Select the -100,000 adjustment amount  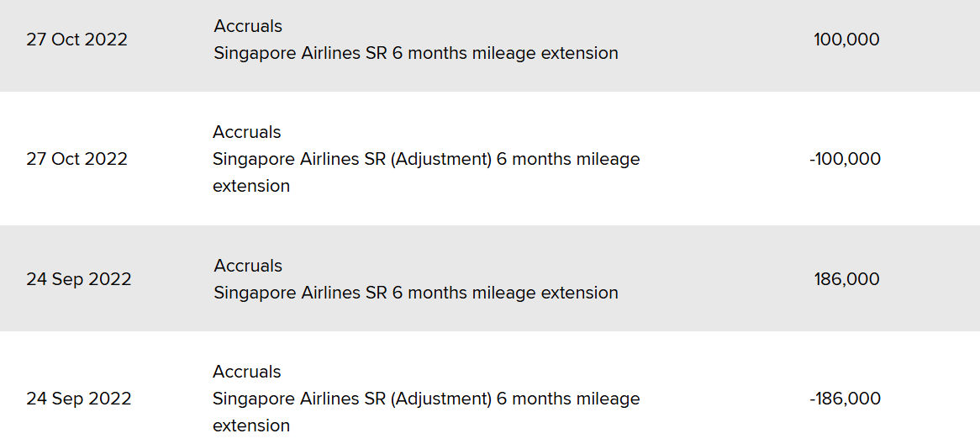(x=845, y=159)
